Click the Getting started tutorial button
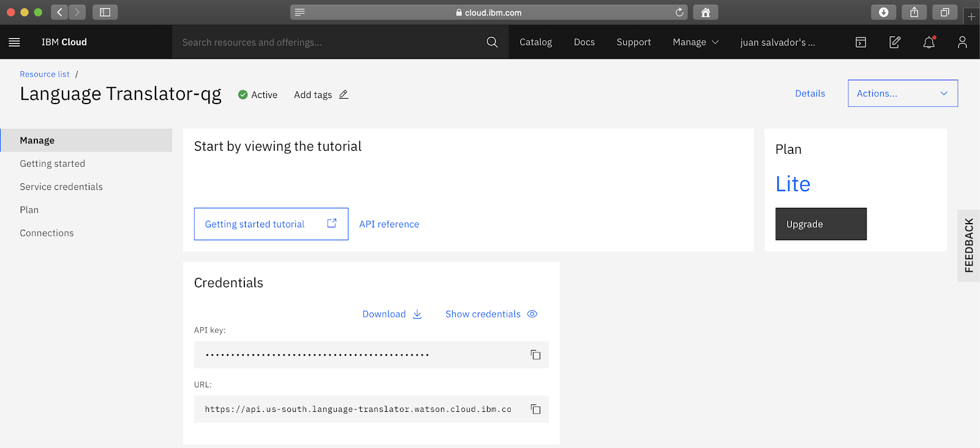Image resolution: width=980 pixels, height=448 pixels. (271, 224)
